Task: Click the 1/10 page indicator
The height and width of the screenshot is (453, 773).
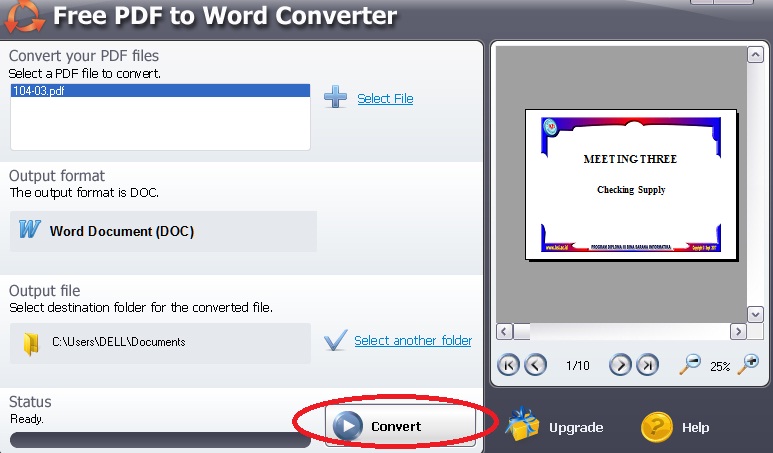Action: click(578, 366)
